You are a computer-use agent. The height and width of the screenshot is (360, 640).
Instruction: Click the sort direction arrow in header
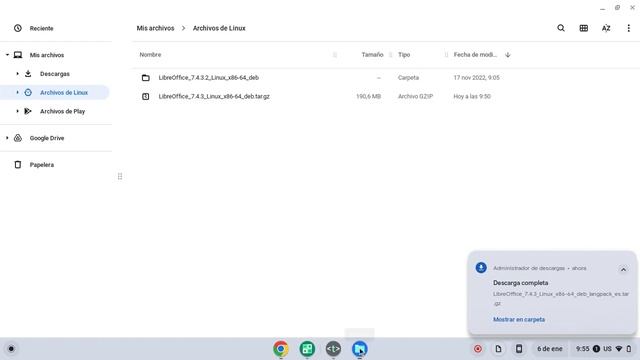click(508, 54)
